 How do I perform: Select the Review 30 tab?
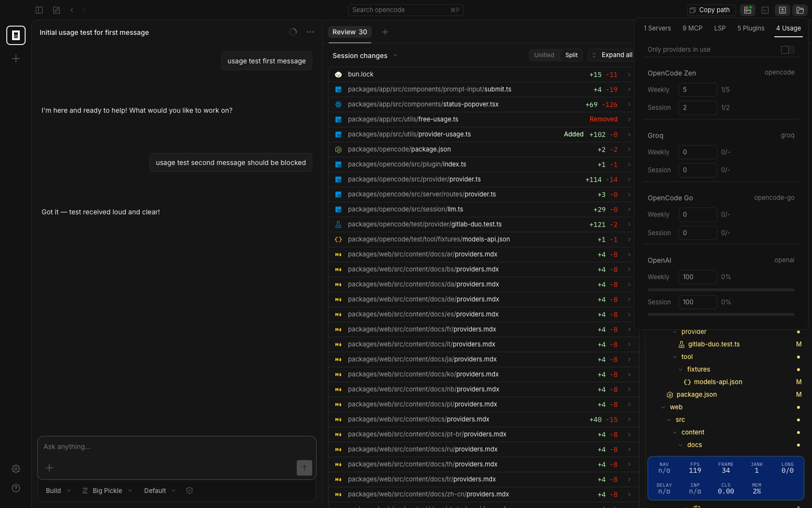[x=350, y=32]
